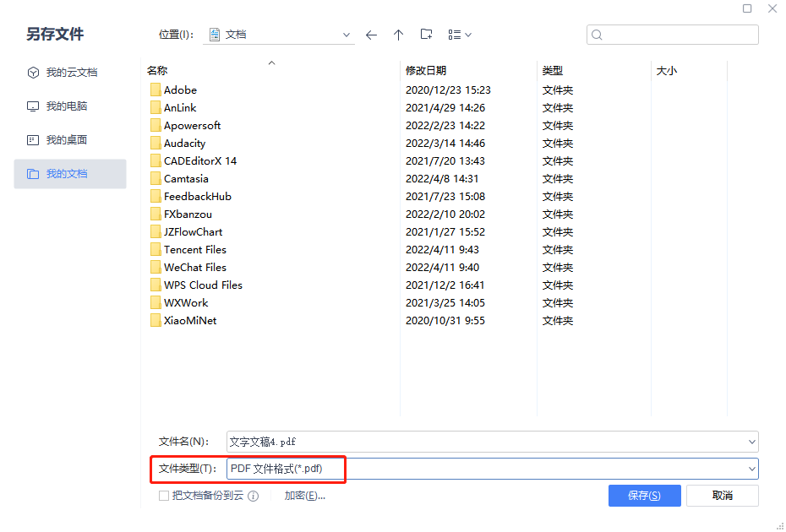Viewport: 786px width, 532px height.
Task: Select the XiaoMiNet folder name
Action: tap(190, 321)
